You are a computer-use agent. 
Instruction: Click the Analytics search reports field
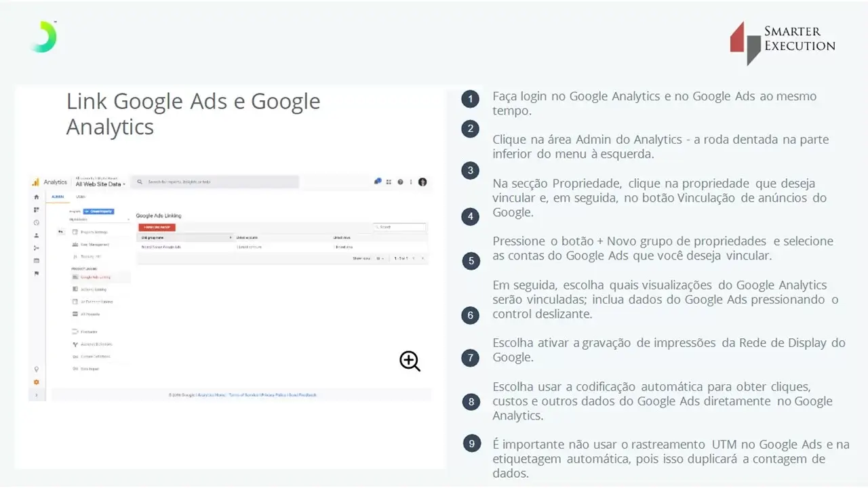point(214,182)
